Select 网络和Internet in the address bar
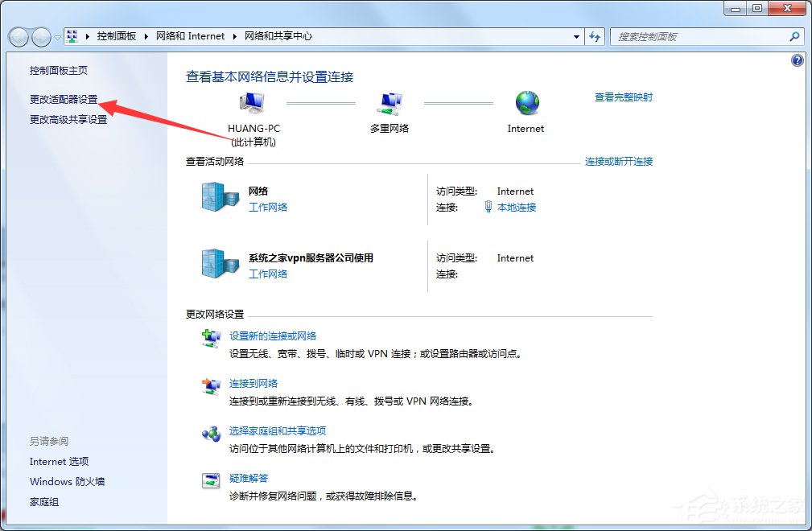Image resolution: width=812 pixels, height=531 pixels. [190, 36]
